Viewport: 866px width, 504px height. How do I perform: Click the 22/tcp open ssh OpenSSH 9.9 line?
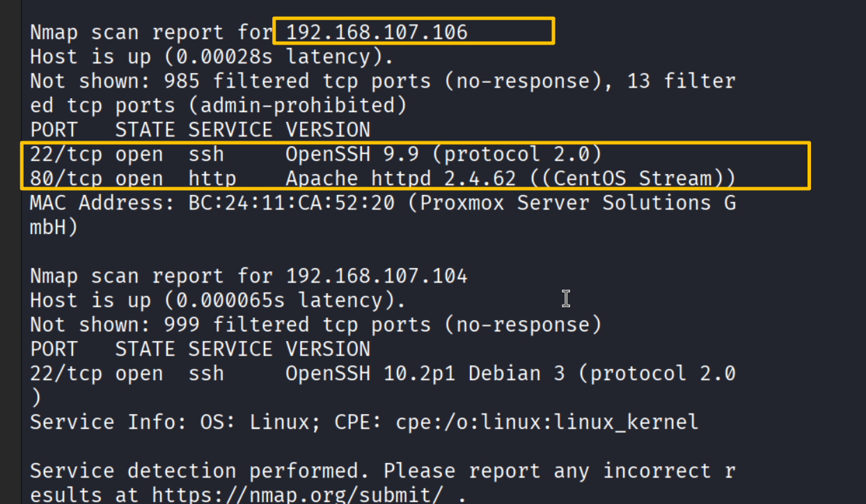(x=315, y=154)
